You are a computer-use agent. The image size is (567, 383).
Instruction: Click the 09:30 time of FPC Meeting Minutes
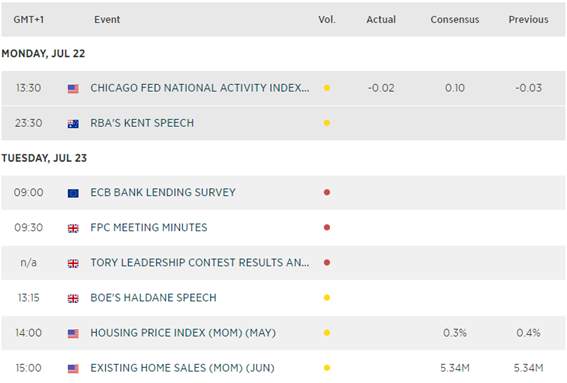29,227
